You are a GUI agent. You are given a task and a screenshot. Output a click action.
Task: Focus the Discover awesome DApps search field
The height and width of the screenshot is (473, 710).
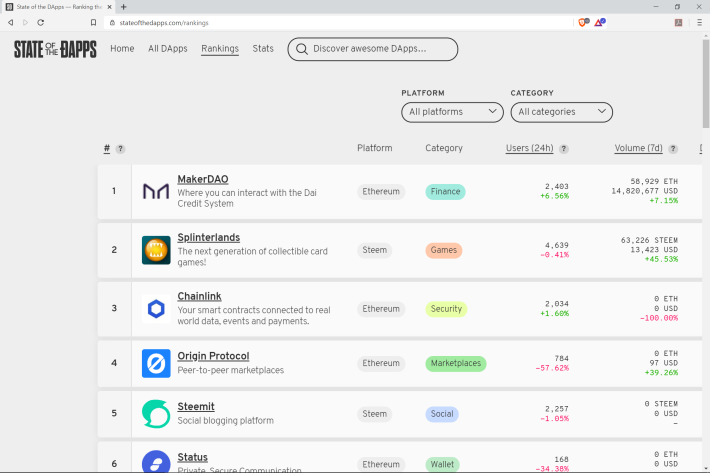coord(373,49)
